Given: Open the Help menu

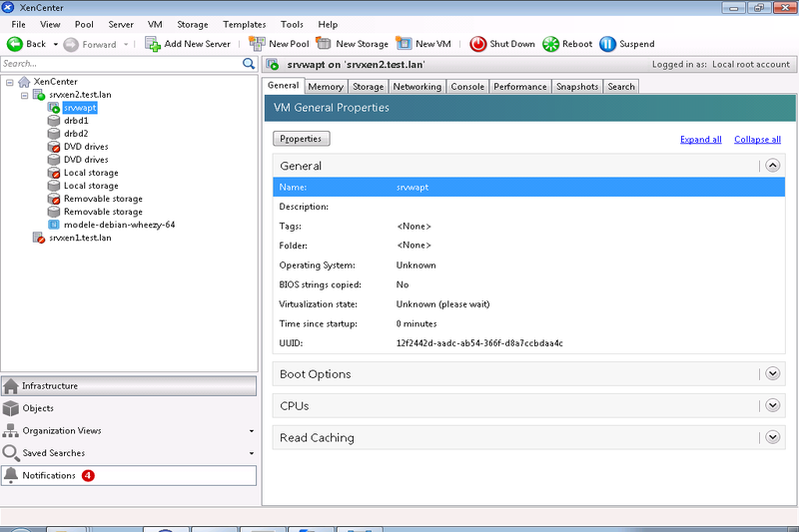Looking at the screenshot, I should tap(328, 24).
